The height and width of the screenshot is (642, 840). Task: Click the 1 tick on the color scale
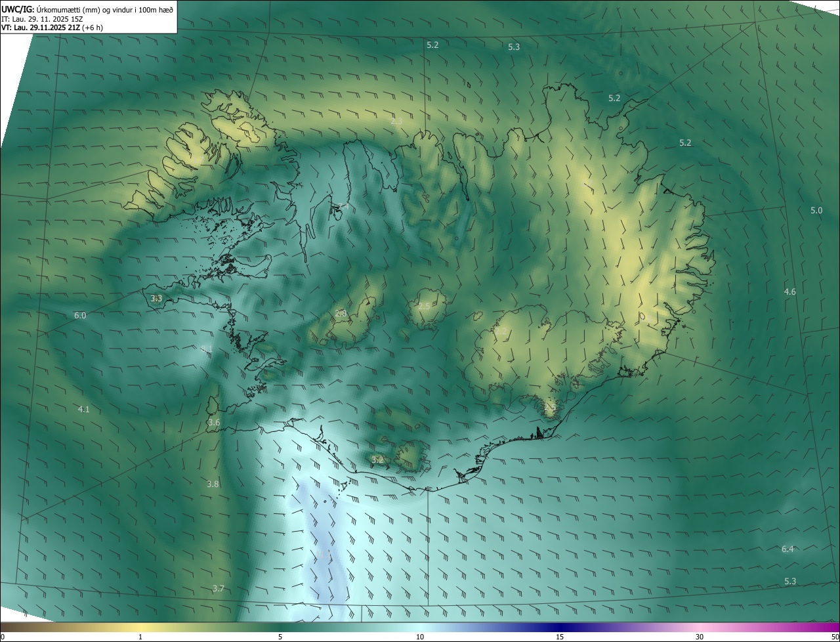pyautogui.click(x=140, y=637)
